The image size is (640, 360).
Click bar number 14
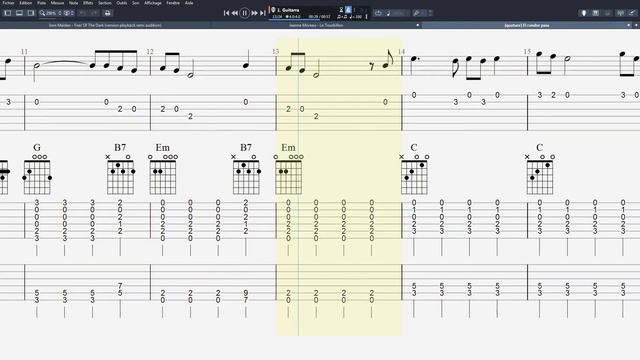[401, 51]
